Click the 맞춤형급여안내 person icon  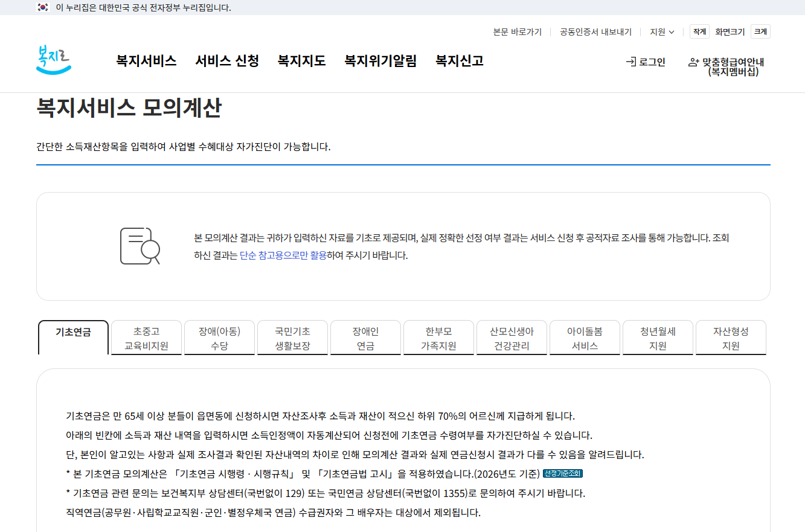[694, 62]
